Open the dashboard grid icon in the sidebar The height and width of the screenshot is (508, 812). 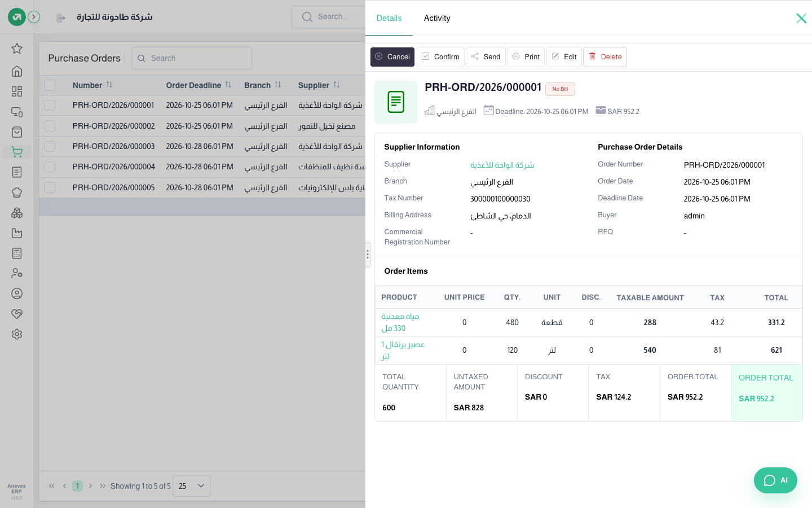[17, 91]
